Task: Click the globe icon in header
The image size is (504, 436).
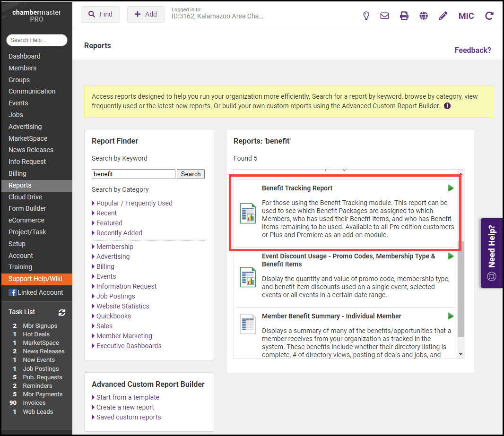Action: click(424, 16)
